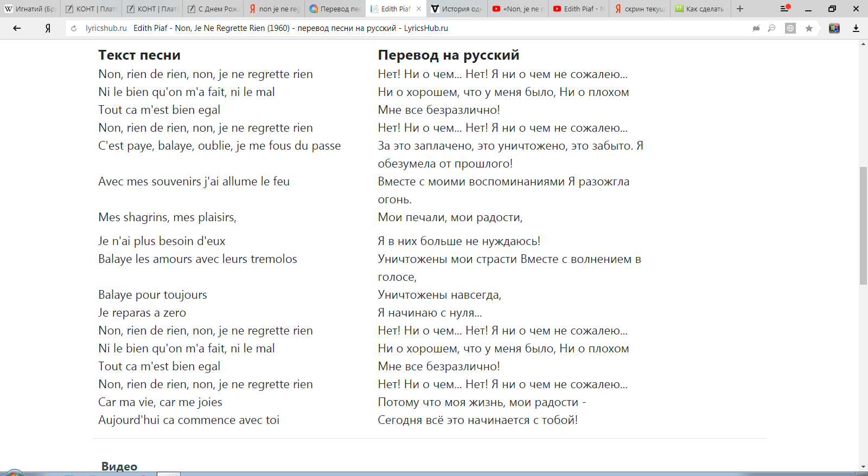This screenshot has width=868, height=476.
Task: Click the line 'Я в них больше не нуждаюсь!'
Action: [459, 241]
